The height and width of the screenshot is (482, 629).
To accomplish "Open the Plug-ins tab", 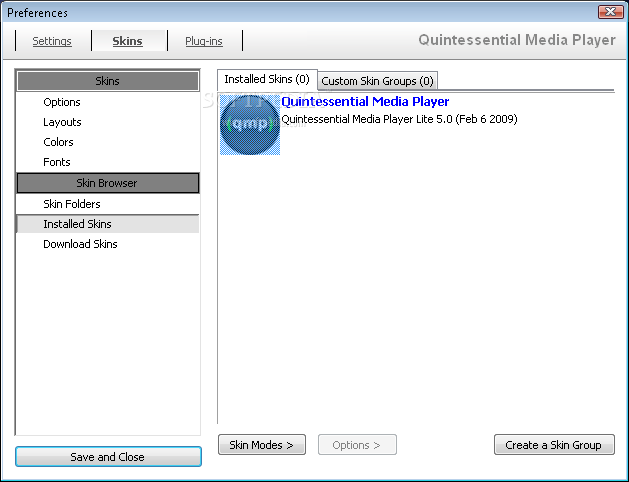I will pos(204,41).
